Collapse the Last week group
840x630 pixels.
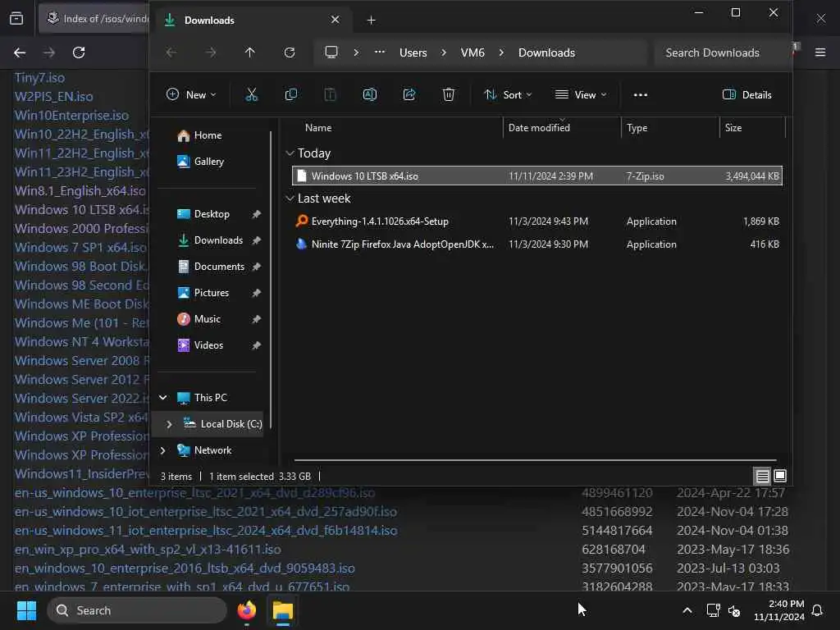pos(290,199)
